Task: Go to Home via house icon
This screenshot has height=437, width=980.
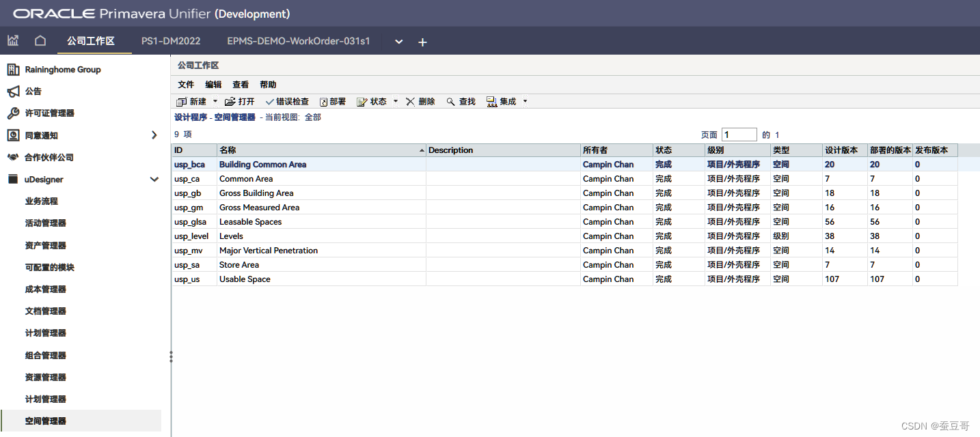Action: click(40, 41)
